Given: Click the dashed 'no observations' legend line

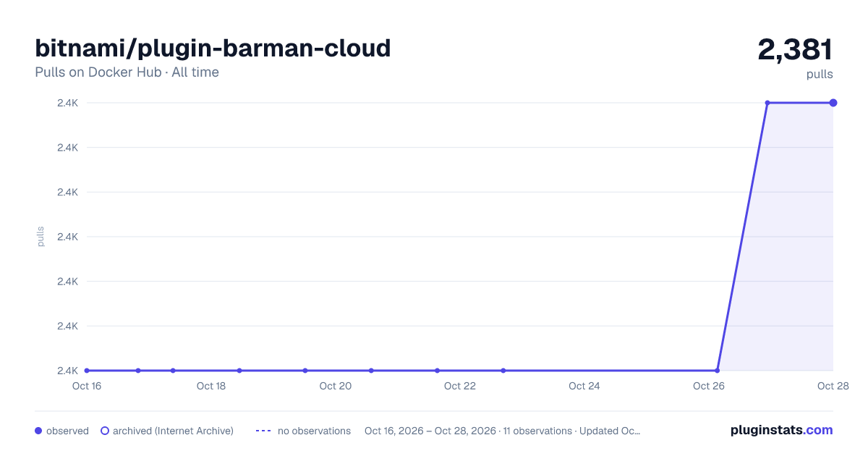Looking at the screenshot, I should pos(263,431).
